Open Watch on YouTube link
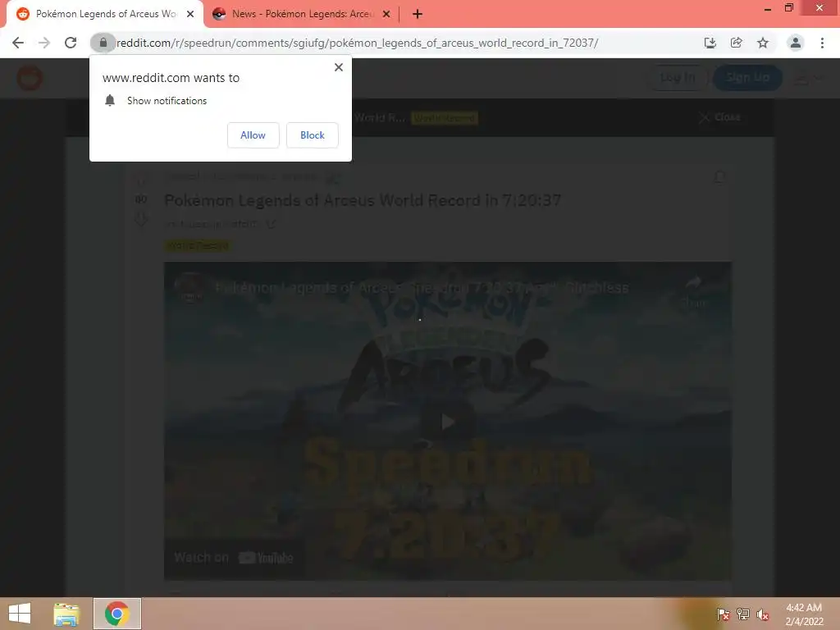The width and height of the screenshot is (840, 630). point(234,558)
